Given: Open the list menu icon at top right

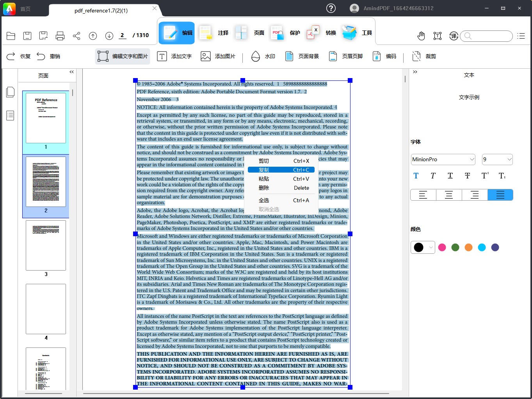Looking at the screenshot, I should click(x=521, y=36).
